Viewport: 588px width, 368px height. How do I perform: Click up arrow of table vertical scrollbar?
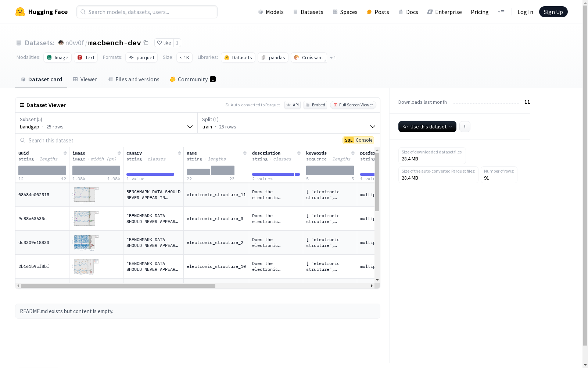pyautogui.click(x=377, y=150)
